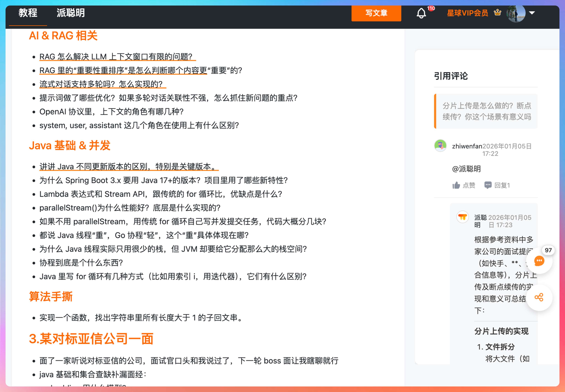The image size is (565, 392).
Task: Click the floating share icon button
Action: point(539,298)
